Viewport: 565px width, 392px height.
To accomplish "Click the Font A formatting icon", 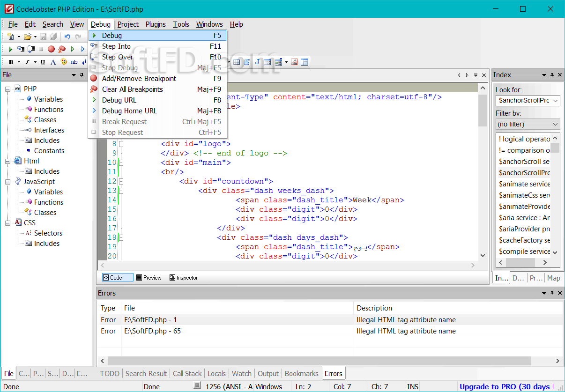I will [x=53, y=62].
